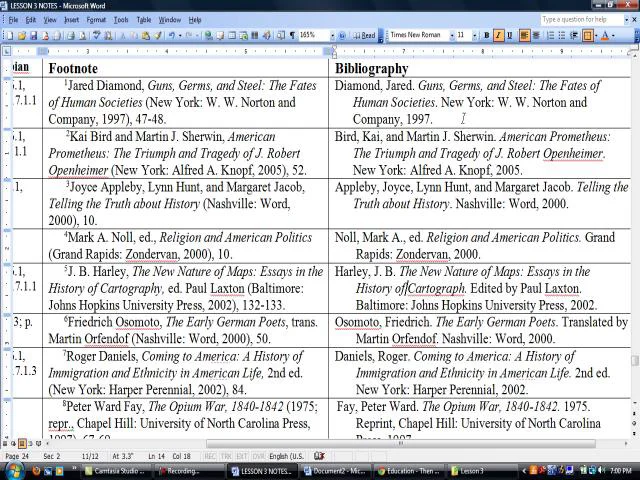Click the Outside Border icon
Viewport: 640px width, 480px height.
(x=587, y=36)
